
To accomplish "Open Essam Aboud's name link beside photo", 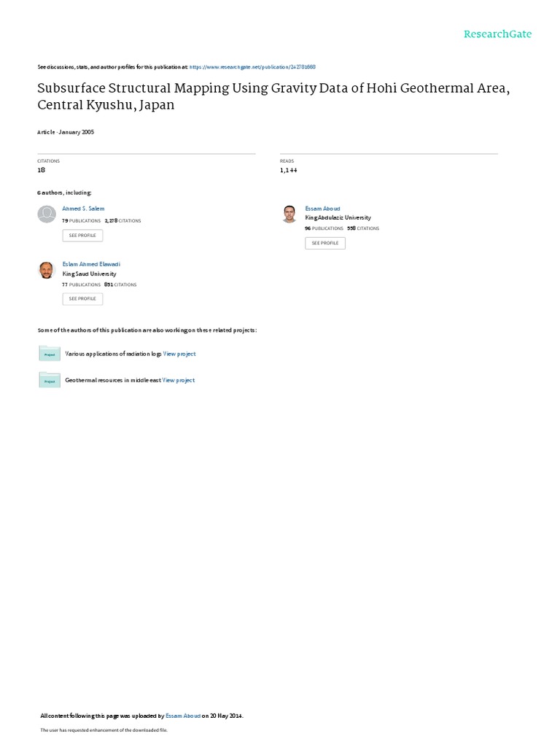I will click(322, 209).
